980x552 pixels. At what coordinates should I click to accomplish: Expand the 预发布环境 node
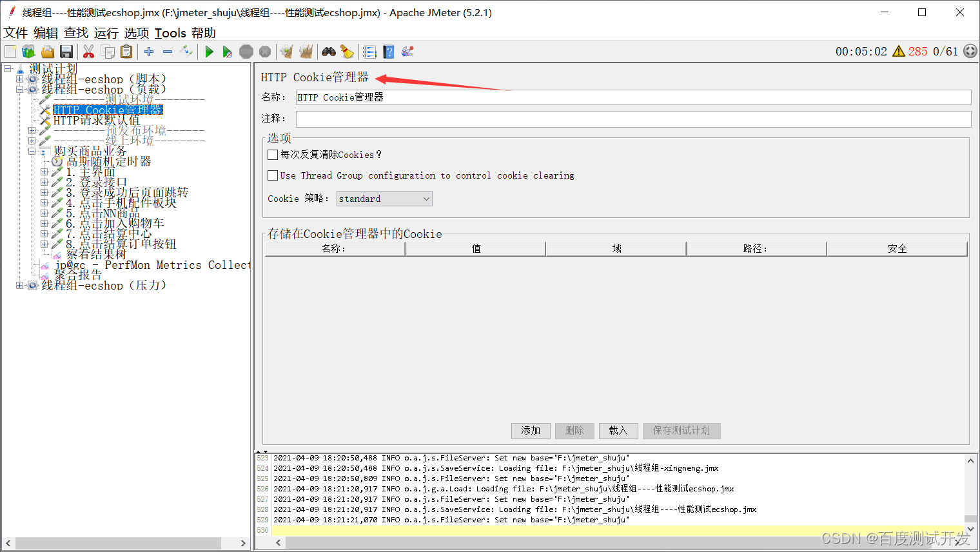click(x=32, y=130)
